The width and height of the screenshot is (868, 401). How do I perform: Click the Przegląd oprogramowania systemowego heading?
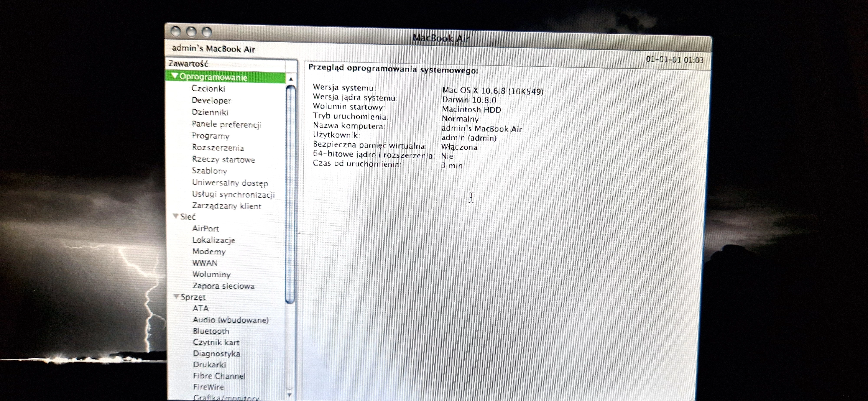(393, 69)
